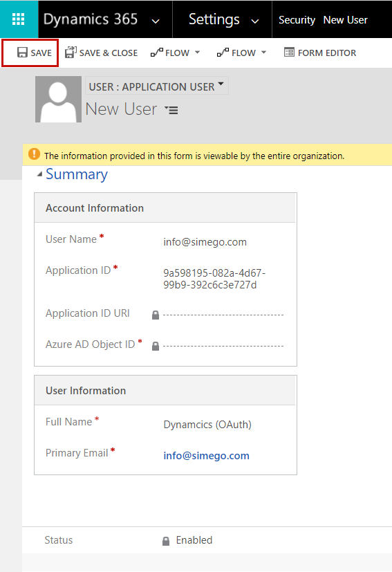Click the Enabled status value
The width and height of the screenshot is (392, 572).
[194, 540]
